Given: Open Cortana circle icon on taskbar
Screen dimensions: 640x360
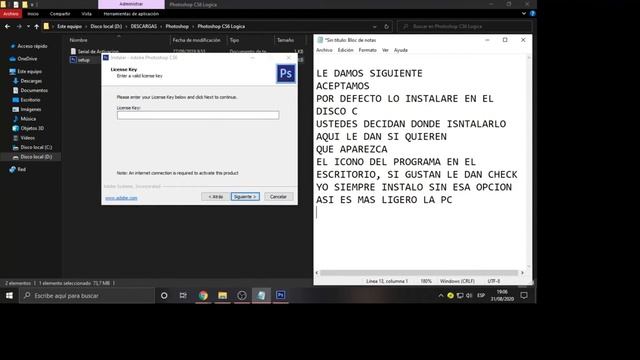Looking at the screenshot, I should click(x=164, y=296).
